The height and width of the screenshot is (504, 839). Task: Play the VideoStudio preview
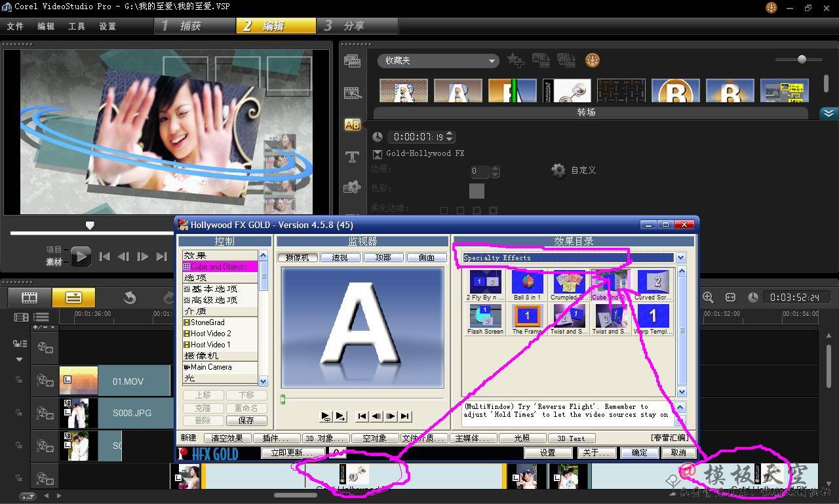coord(81,256)
